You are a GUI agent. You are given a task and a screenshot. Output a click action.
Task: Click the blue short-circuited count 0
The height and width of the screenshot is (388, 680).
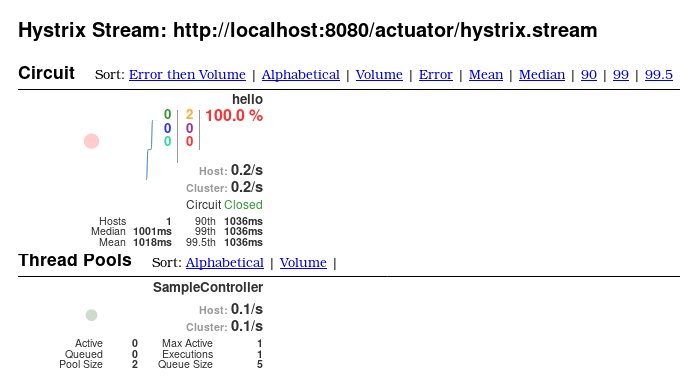(x=167, y=128)
